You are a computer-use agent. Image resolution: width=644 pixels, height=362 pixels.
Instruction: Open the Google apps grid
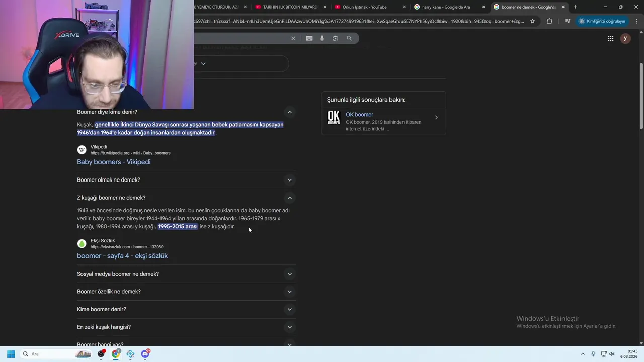610,38
